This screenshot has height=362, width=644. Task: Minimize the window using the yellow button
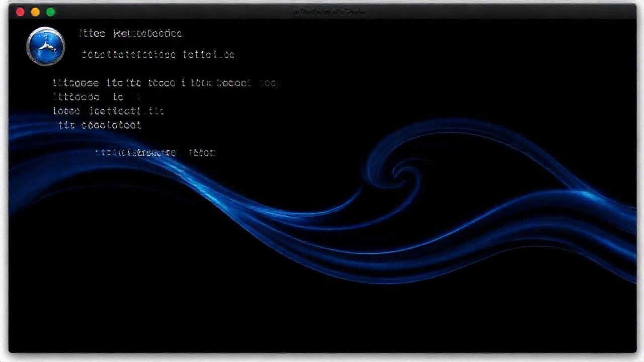[x=35, y=12]
